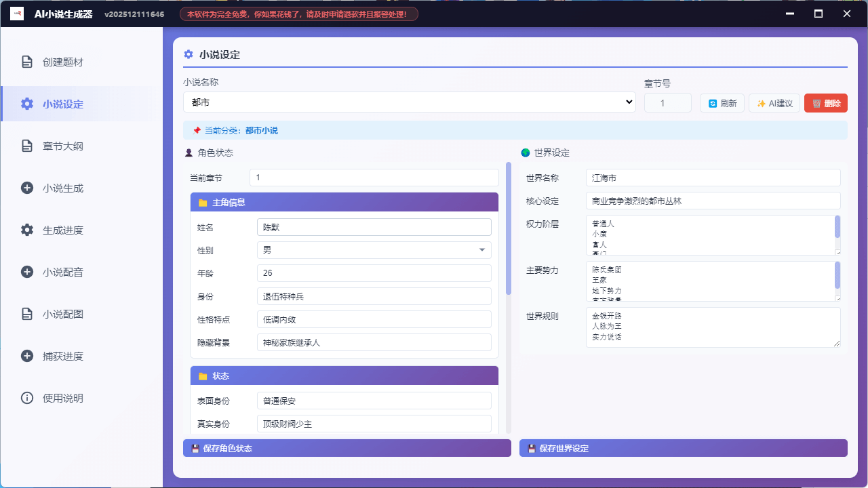868x488 pixels.
Task: Click the folder icon on 状态 header
Action: (202, 375)
